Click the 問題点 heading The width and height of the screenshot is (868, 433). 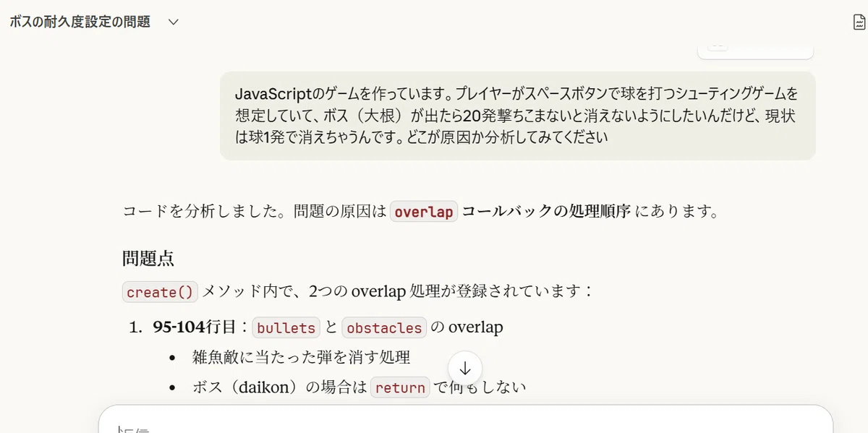[x=148, y=258]
